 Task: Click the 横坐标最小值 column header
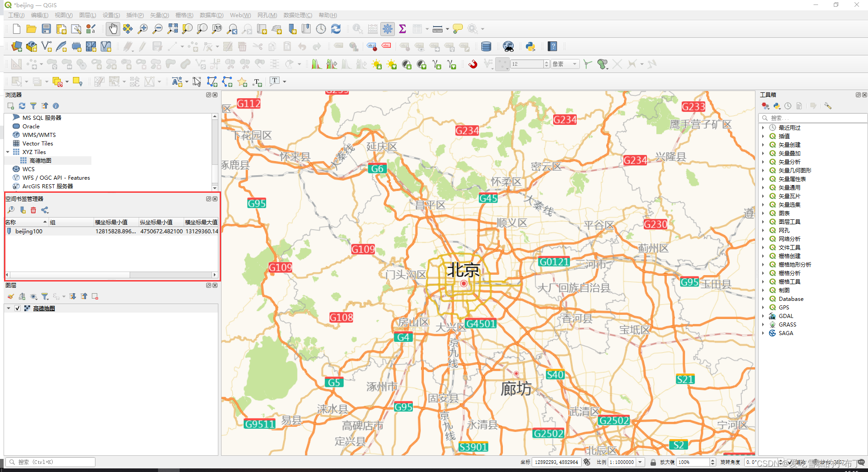coord(116,222)
